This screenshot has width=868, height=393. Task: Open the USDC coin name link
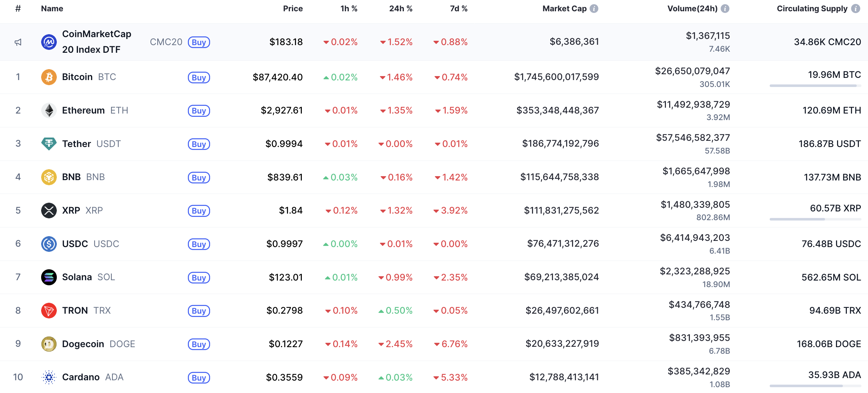(75, 244)
